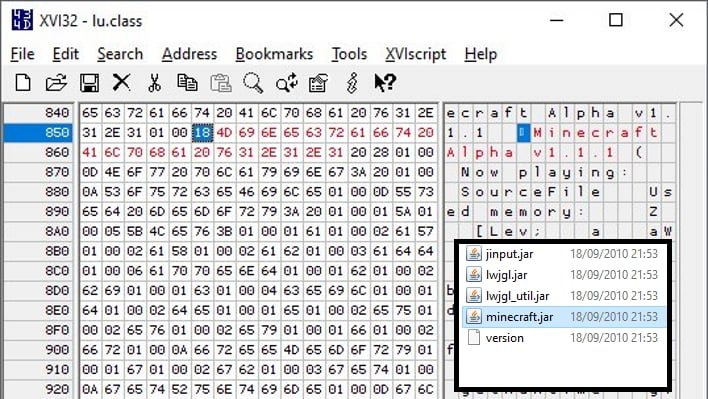Activate the arrow-with-question-mark help icon
Viewport: 708px width, 399px height.
pos(385,83)
